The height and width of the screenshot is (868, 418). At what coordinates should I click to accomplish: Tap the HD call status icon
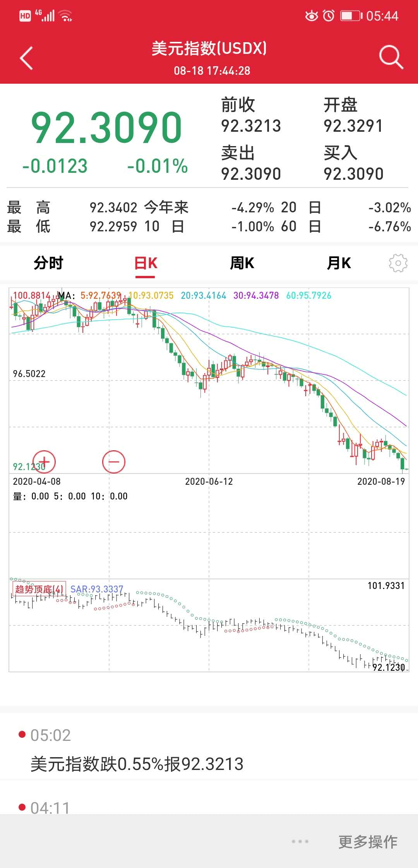[25, 16]
